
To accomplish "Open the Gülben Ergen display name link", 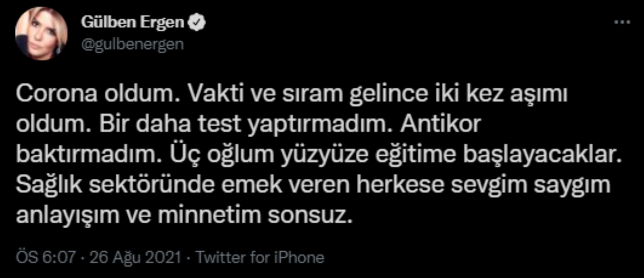I will [x=133, y=23].
